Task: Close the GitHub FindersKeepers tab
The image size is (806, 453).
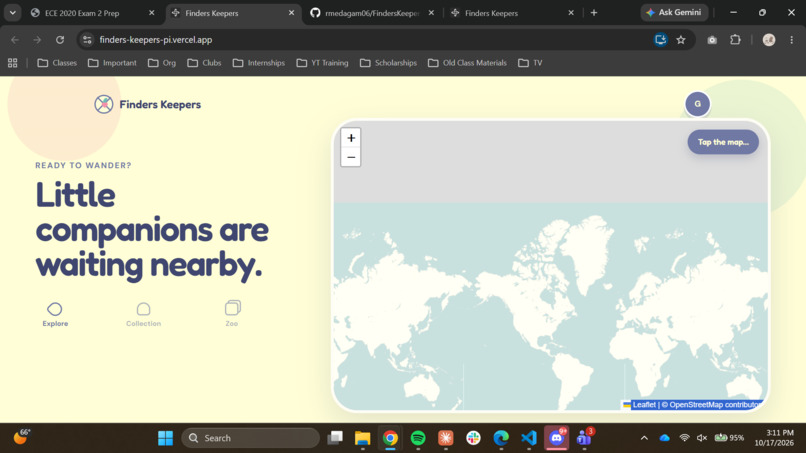Action: tap(431, 13)
